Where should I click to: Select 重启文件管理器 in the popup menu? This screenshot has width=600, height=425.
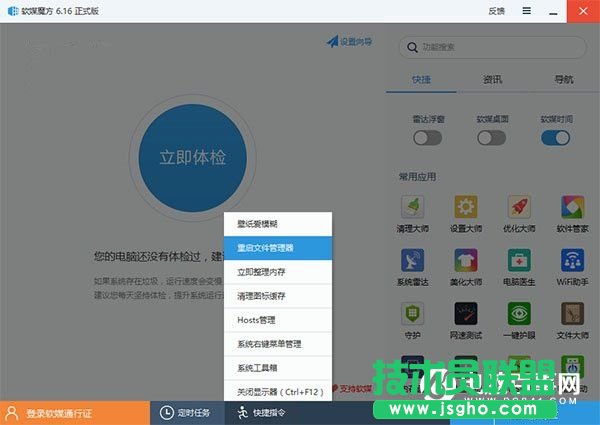[x=278, y=248]
